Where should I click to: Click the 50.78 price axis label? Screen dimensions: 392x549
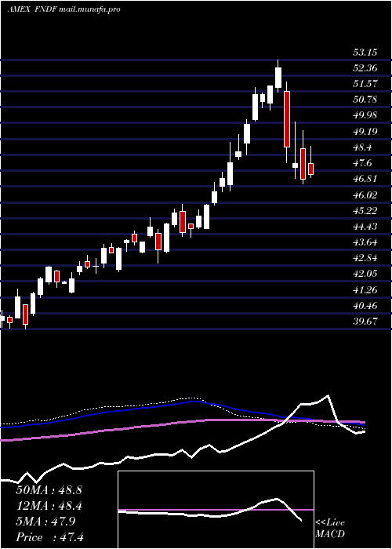point(365,100)
